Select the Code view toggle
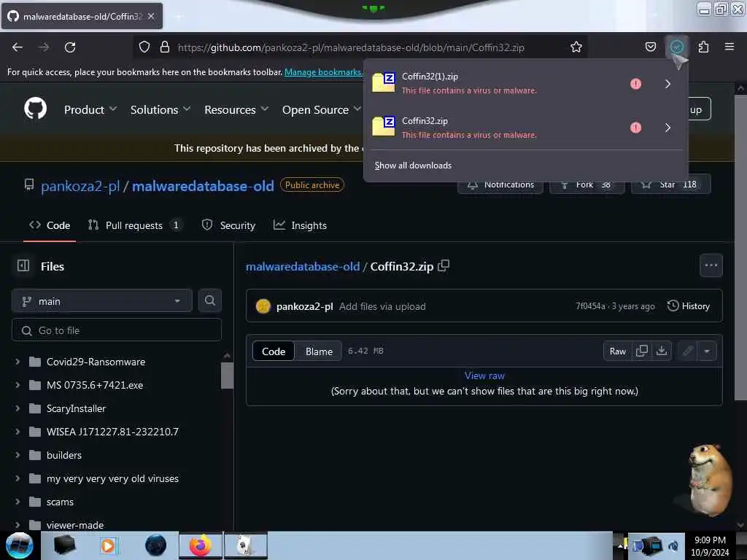Viewport: 747px width, 560px height. click(274, 351)
